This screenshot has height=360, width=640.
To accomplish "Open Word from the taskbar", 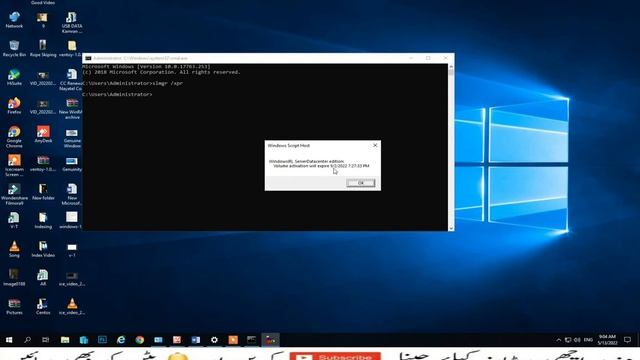I will pyautogui.click(x=196, y=340).
